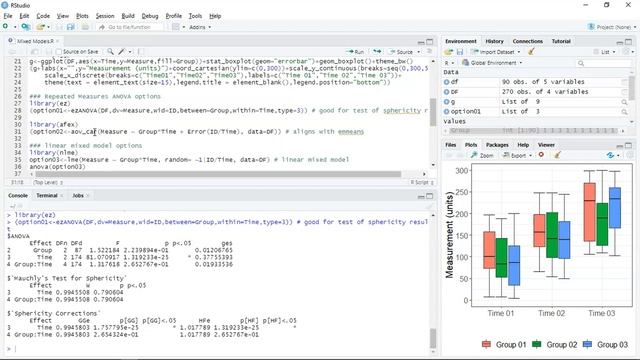
Task: Maximize the Console pane
Action: click(x=430, y=196)
